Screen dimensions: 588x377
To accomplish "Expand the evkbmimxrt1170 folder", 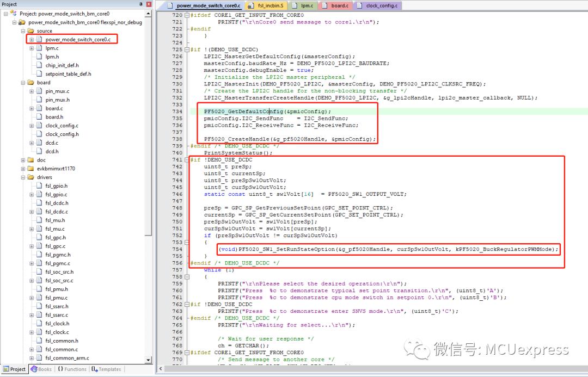I will point(23,169).
